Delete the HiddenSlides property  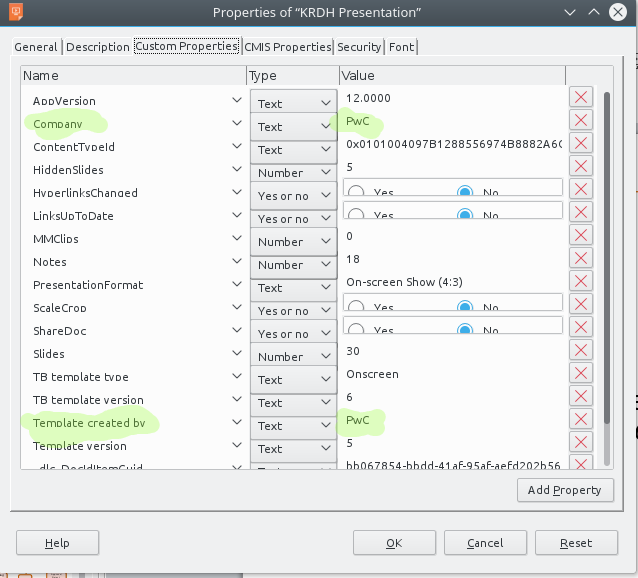581,166
